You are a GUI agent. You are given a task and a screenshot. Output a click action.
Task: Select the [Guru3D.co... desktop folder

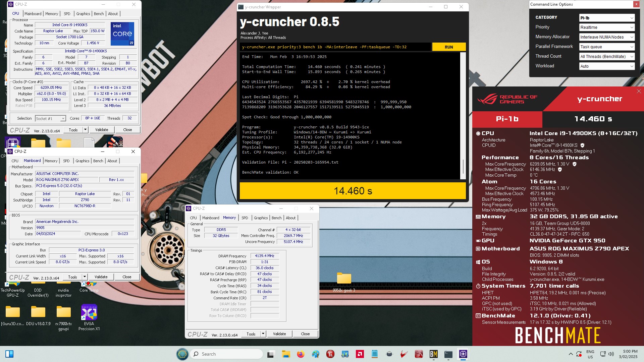click(x=13, y=315)
